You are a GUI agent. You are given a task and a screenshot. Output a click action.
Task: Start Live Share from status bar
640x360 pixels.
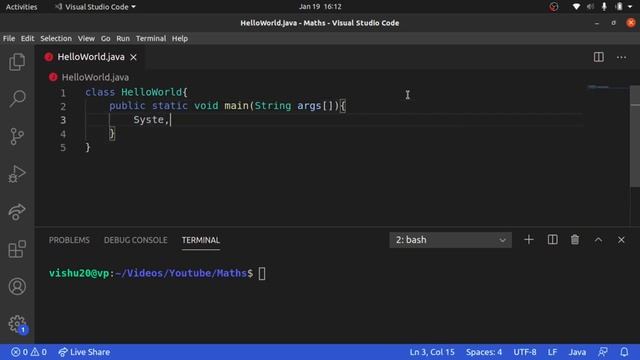point(84,352)
